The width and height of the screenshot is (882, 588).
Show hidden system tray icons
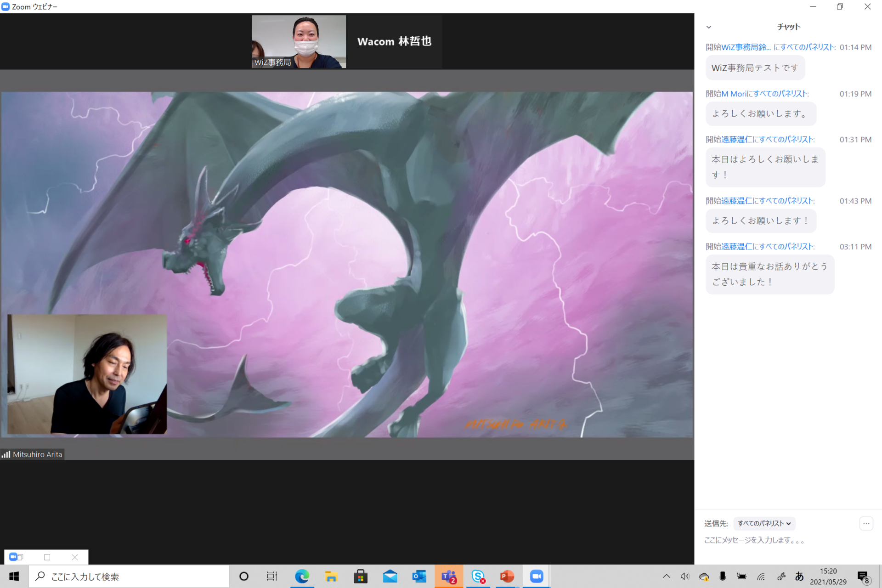667,576
